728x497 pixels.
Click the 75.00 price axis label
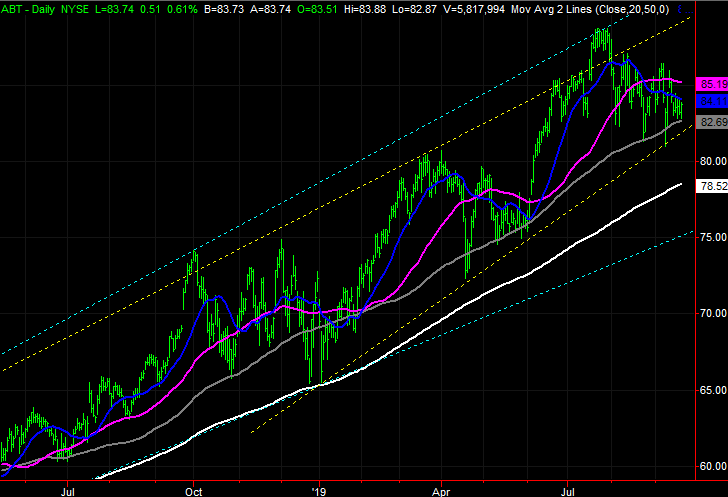tap(713, 237)
